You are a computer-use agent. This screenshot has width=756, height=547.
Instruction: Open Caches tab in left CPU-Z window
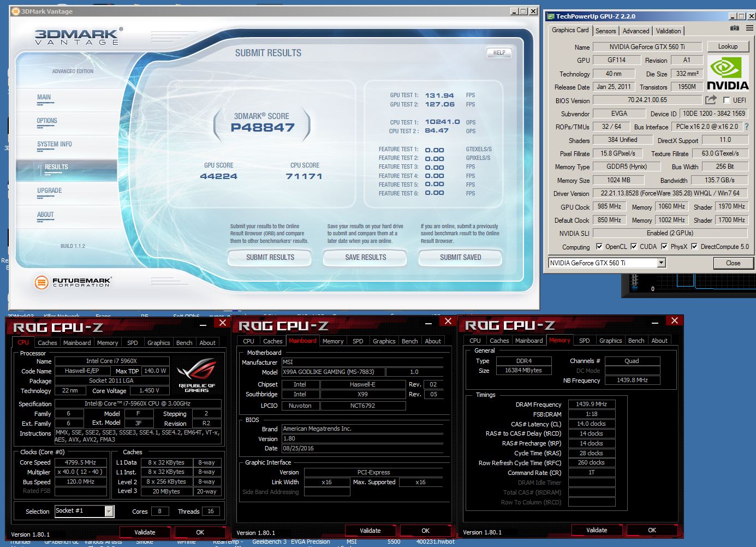pos(47,343)
